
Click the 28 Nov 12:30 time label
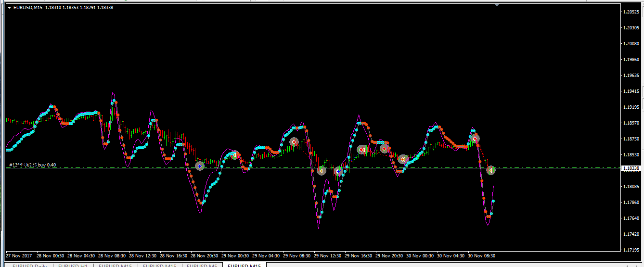tap(143, 256)
